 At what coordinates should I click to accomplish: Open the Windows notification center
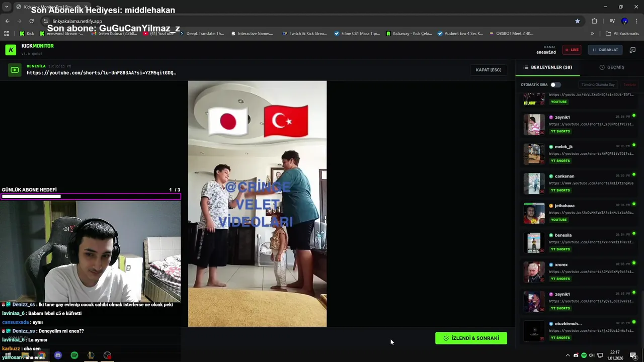click(633, 355)
